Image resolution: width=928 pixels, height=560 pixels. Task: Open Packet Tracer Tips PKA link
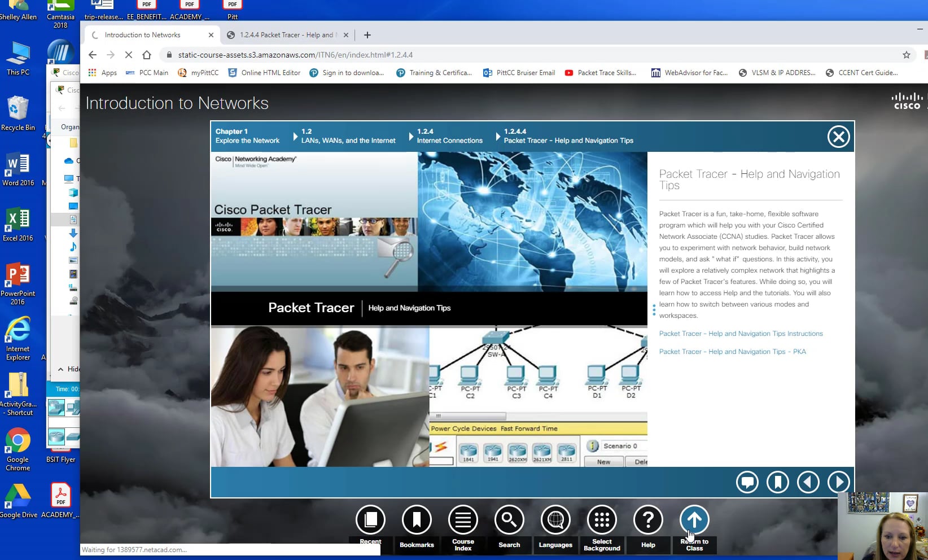(x=733, y=352)
